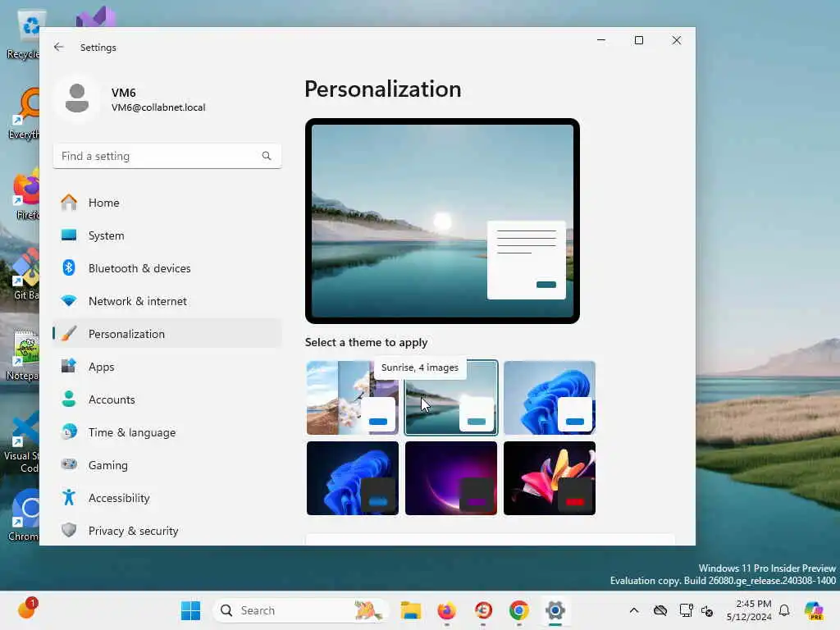Click the Apps icon in sidebar
The height and width of the screenshot is (630, 840).
coord(69,366)
